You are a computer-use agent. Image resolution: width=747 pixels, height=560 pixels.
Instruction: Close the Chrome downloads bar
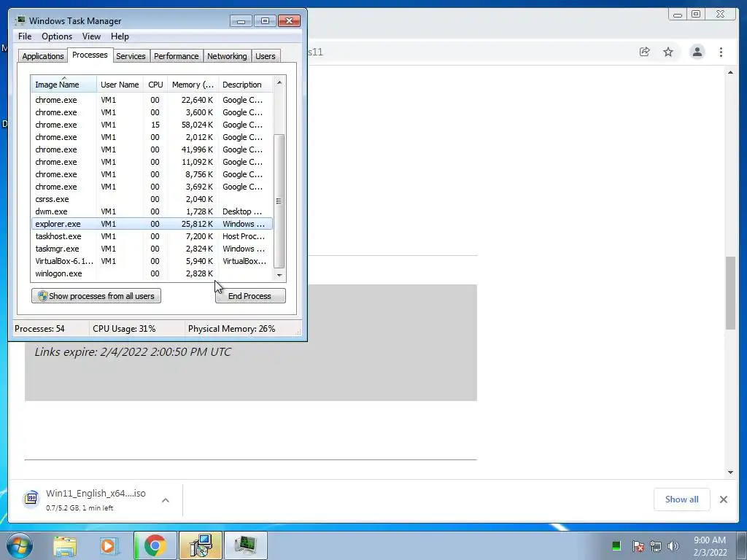click(x=723, y=499)
